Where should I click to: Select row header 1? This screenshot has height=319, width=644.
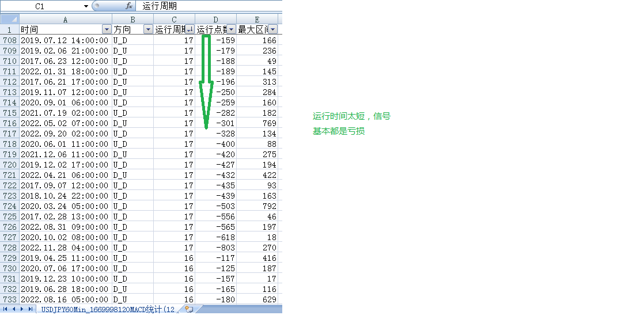(x=9, y=29)
